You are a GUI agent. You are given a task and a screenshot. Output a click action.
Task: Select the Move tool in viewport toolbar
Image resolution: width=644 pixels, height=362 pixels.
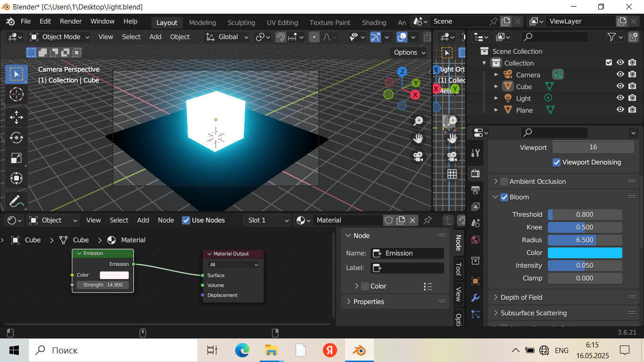(17, 117)
